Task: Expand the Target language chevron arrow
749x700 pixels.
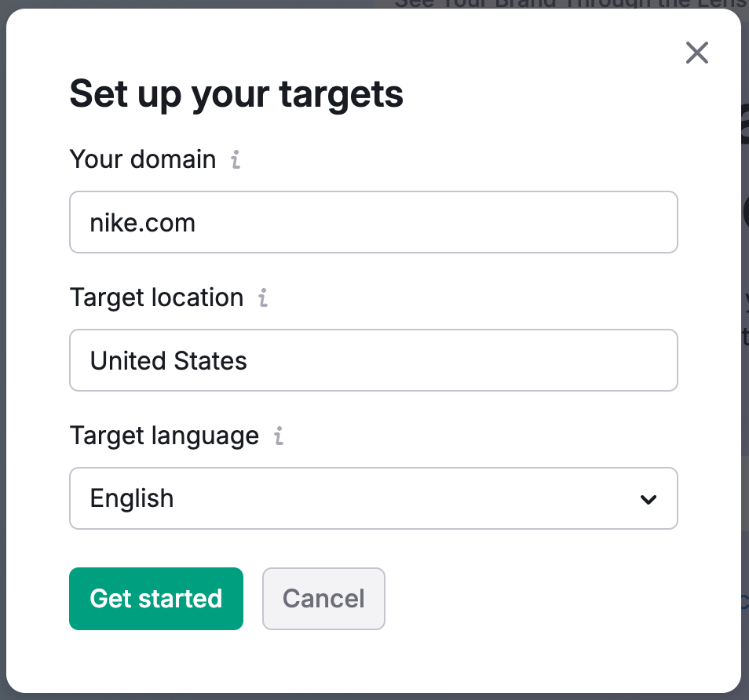Action: pyautogui.click(x=648, y=499)
